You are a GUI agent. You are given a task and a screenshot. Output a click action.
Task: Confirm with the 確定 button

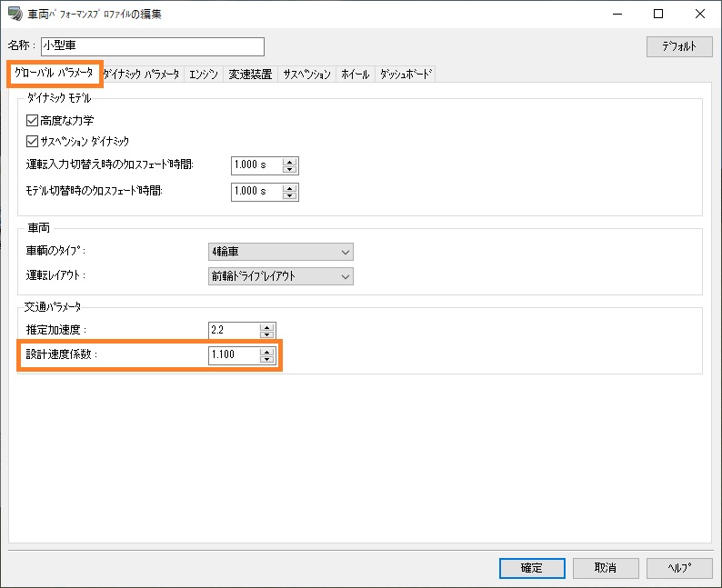[x=532, y=568]
